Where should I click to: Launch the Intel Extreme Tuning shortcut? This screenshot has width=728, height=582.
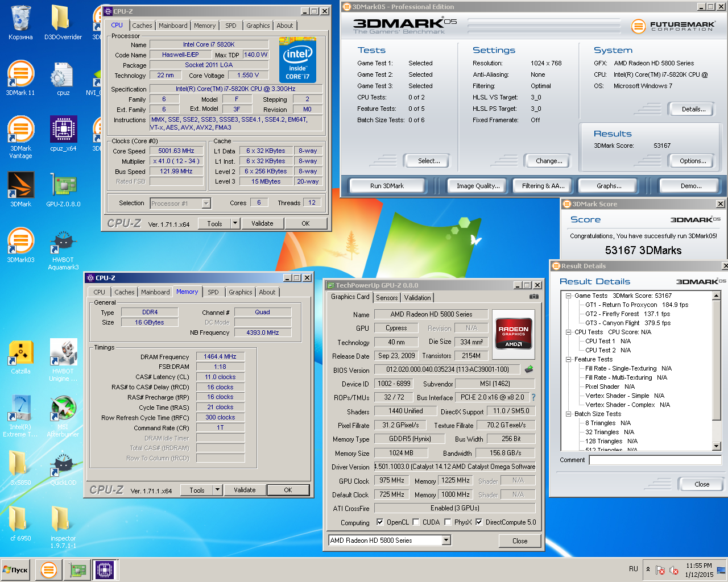click(20, 415)
